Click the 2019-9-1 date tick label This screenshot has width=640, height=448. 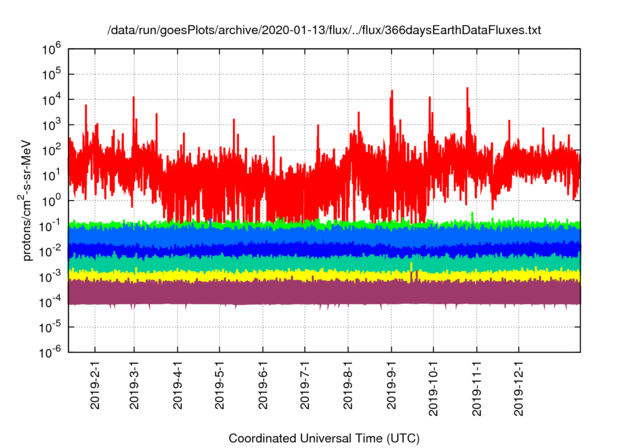click(x=391, y=385)
